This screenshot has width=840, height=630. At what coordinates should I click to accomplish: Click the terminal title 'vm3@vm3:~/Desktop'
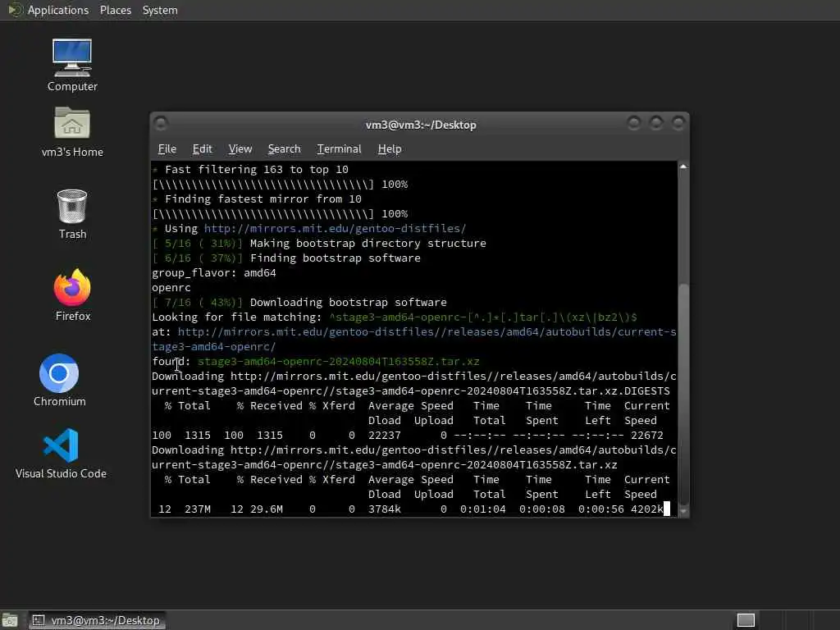421,125
